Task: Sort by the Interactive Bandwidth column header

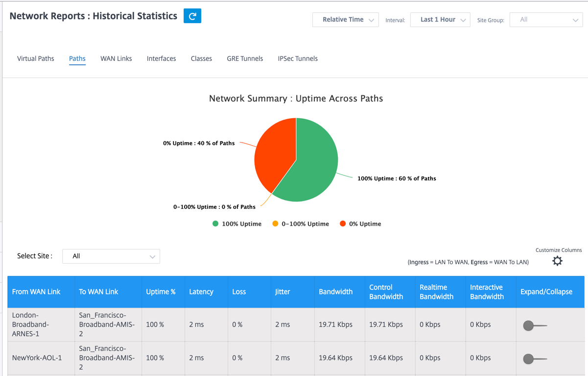Action: pyautogui.click(x=491, y=292)
